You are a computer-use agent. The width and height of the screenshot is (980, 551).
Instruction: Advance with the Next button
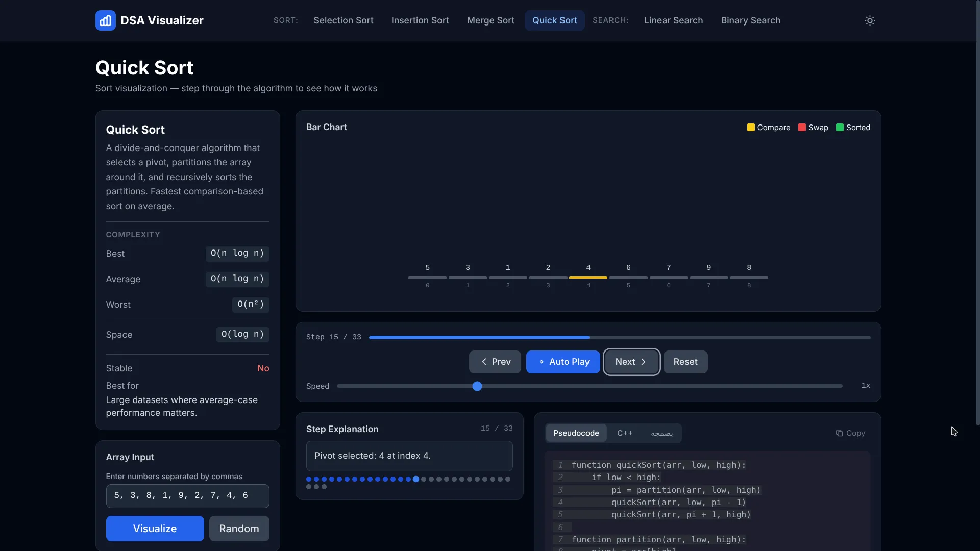click(x=631, y=362)
